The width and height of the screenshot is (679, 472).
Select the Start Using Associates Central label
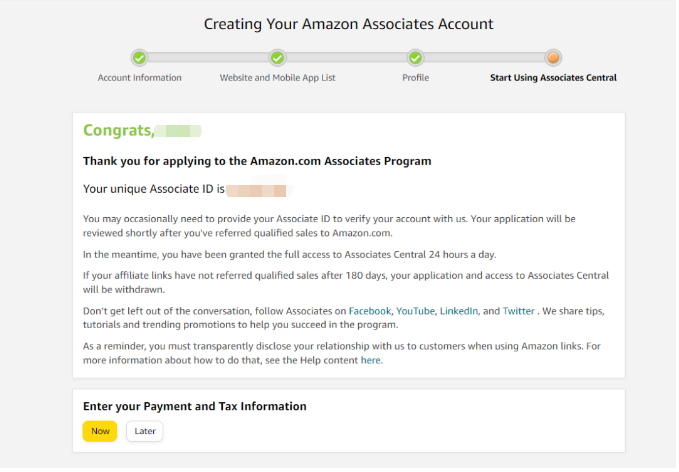[553, 78]
